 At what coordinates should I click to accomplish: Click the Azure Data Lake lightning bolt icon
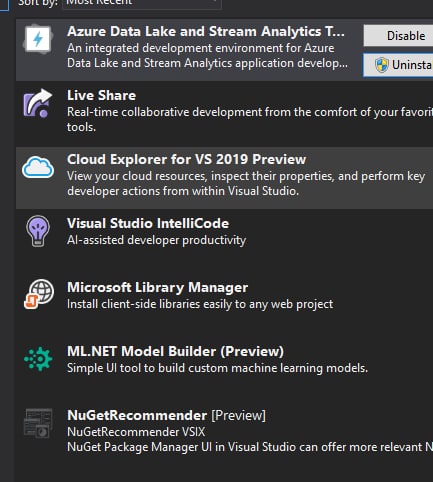click(38, 39)
